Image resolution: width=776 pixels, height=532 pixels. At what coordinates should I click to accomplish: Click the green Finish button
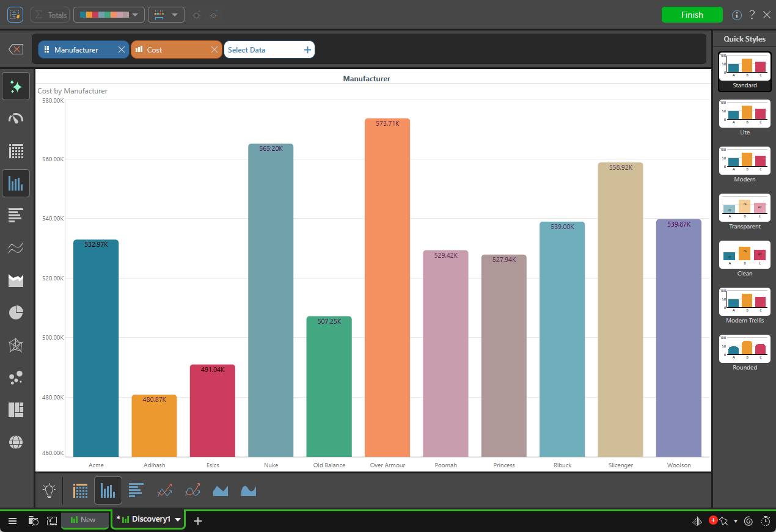point(692,15)
